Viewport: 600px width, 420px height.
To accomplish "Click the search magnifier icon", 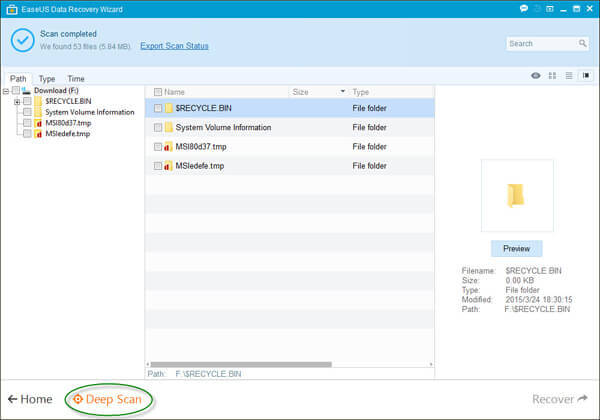I will [582, 44].
